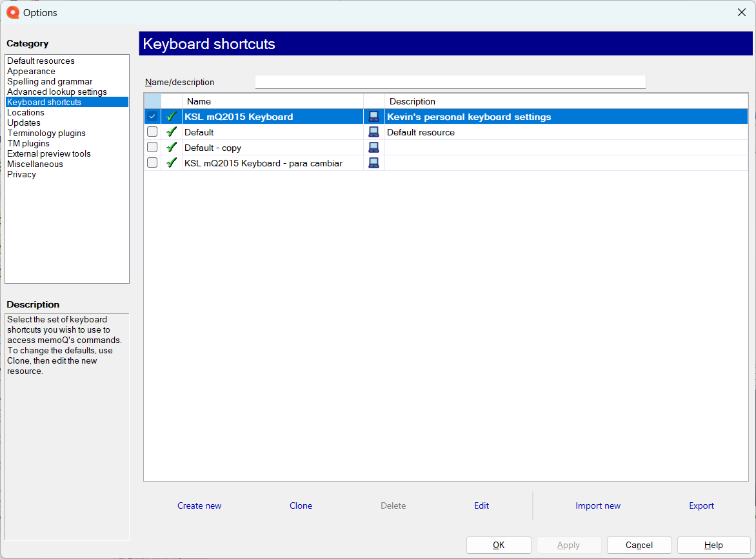This screenshot has width=756, height=559.
Task: Close the Options dialog window
Action: pos(742,12)
